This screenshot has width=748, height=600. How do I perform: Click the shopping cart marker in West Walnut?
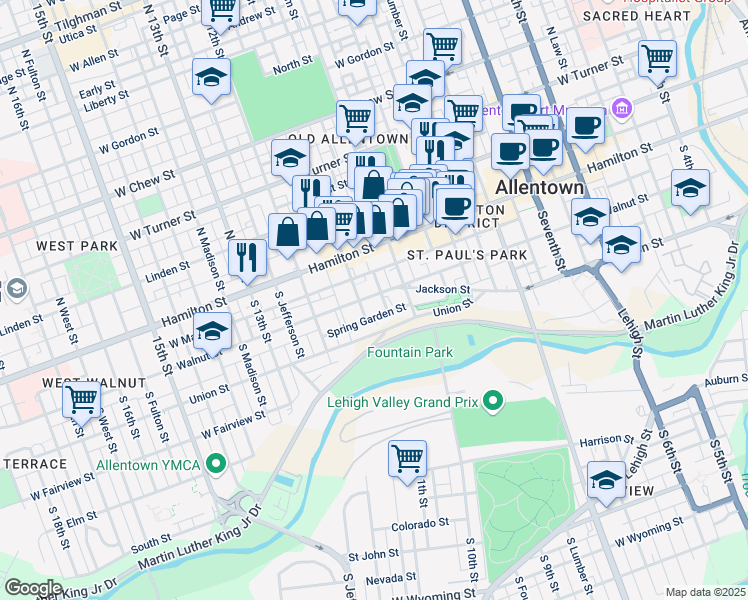coord(82,401)
